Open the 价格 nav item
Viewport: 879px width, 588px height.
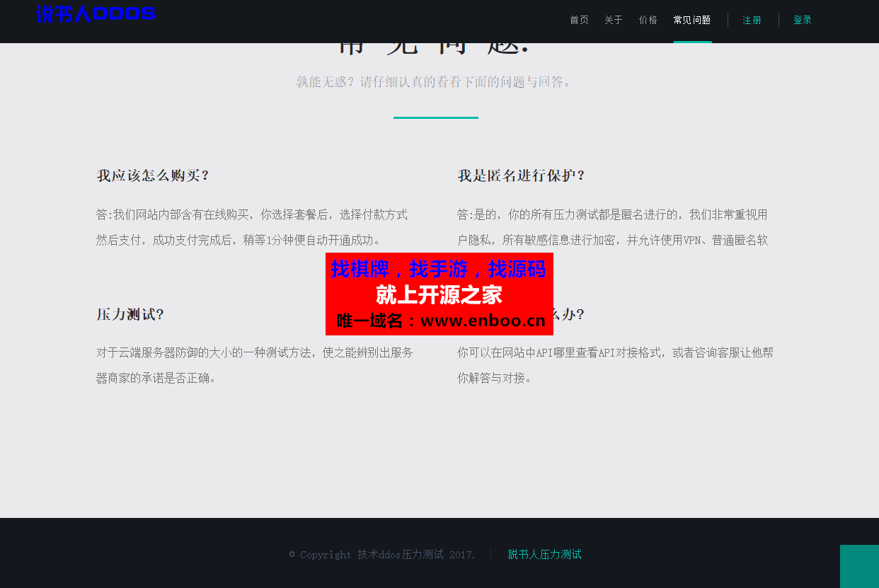tap(648, 20)
